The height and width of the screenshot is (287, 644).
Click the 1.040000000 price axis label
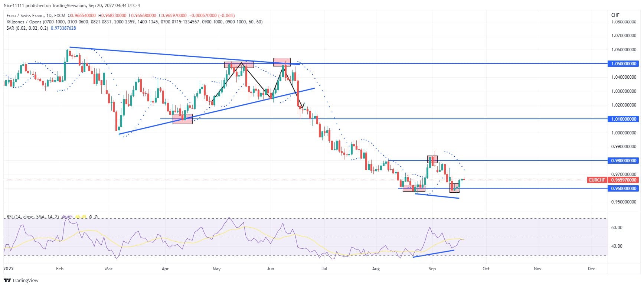tap(624, 77)
